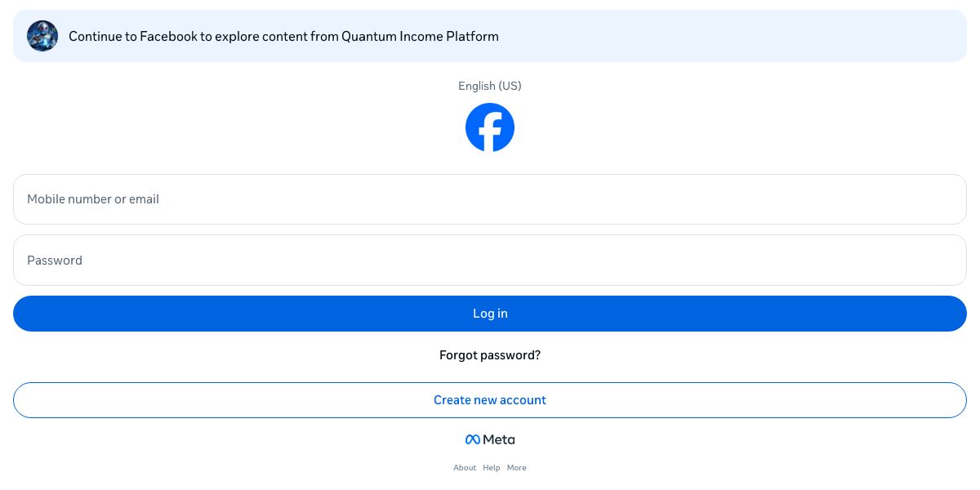This screenshot has height=490, width=980.
Task: Open the English (US) language selector
Action: point(490,86)
